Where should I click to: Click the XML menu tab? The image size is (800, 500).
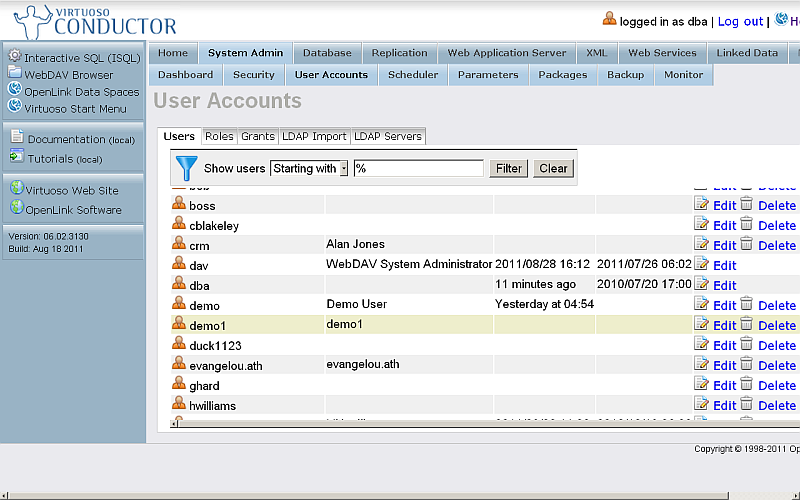click(596, 53)
